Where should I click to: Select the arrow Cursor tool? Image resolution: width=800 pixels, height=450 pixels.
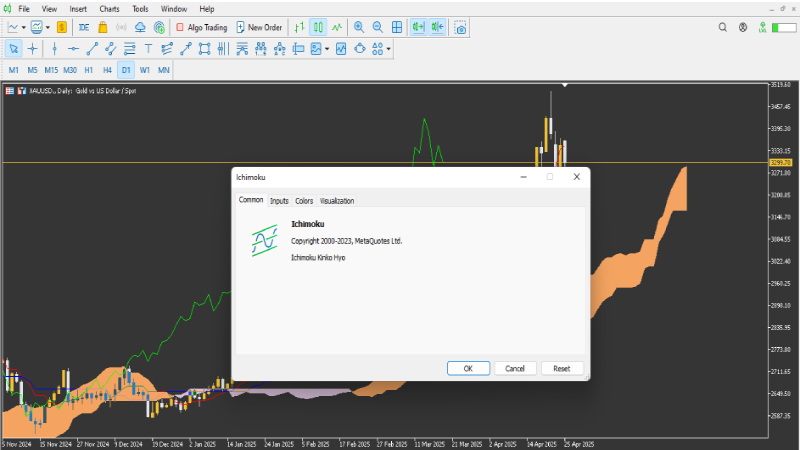click(14, 49)
